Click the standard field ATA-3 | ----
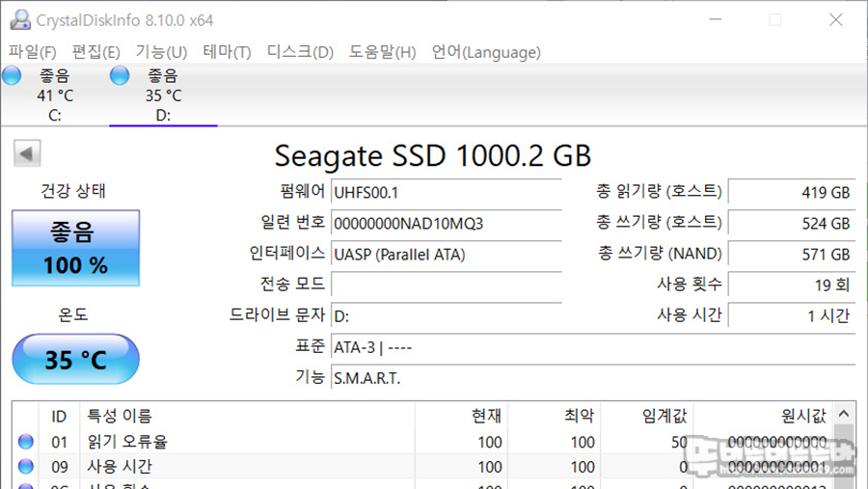 (x=593, y=347)
